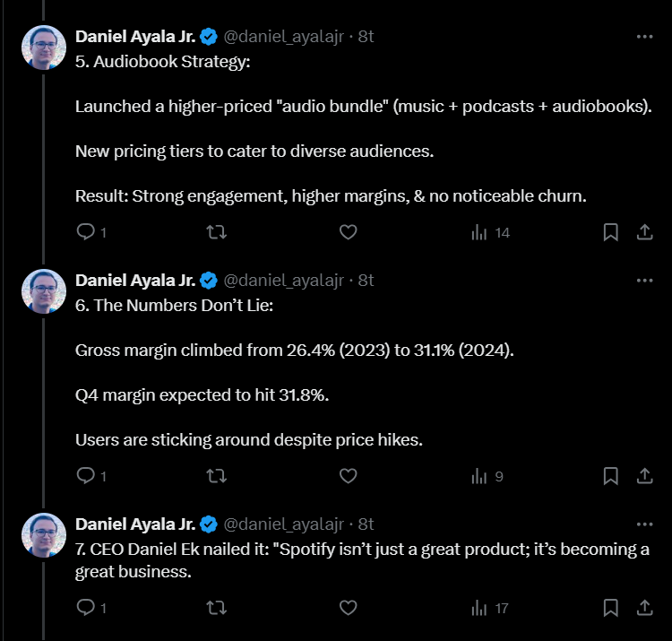Like the CEO Daniel Ek quote tweet
672x641 pixels.
click(349, 608)
